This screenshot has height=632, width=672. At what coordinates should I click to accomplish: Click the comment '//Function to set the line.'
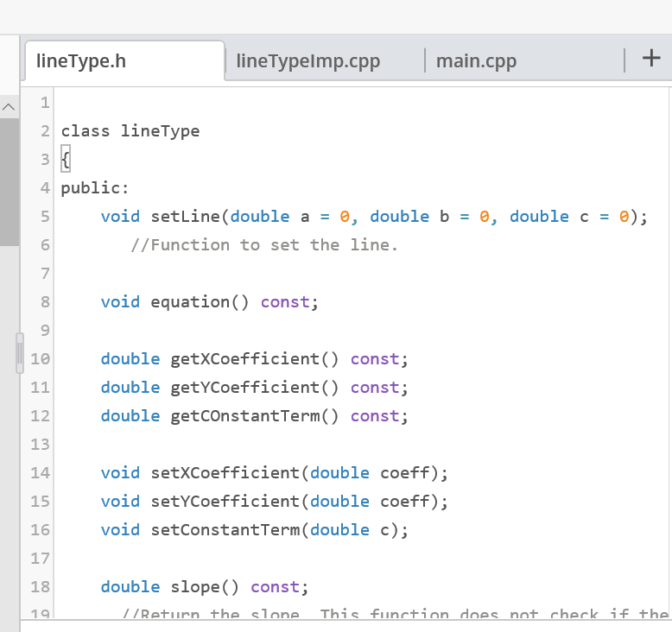click(x=264, y=244)
